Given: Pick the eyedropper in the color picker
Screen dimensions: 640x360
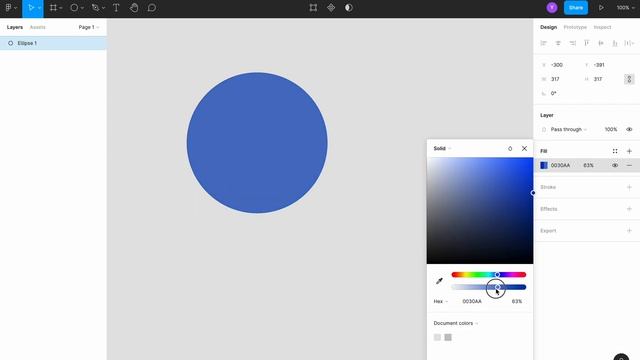Looking at the screenshot, I should 439,281.
